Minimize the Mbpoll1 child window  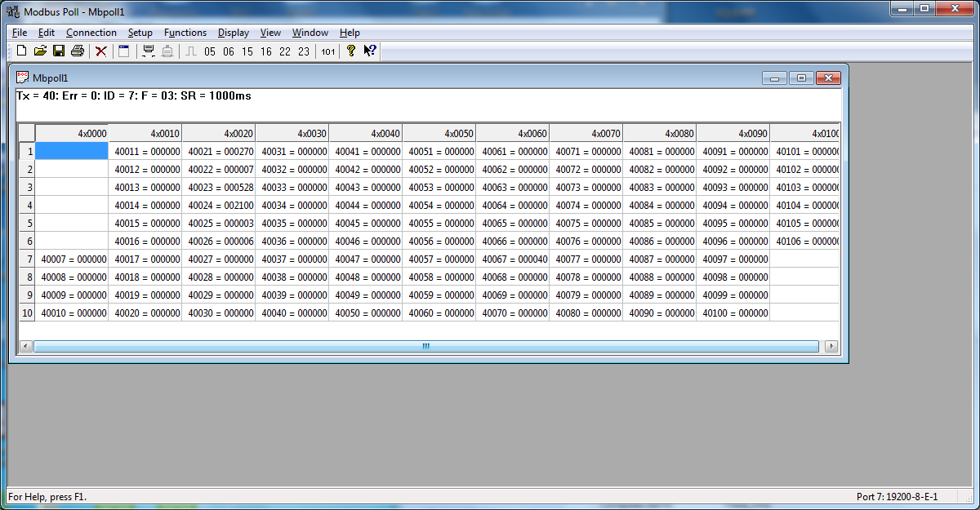pos(774,78)
